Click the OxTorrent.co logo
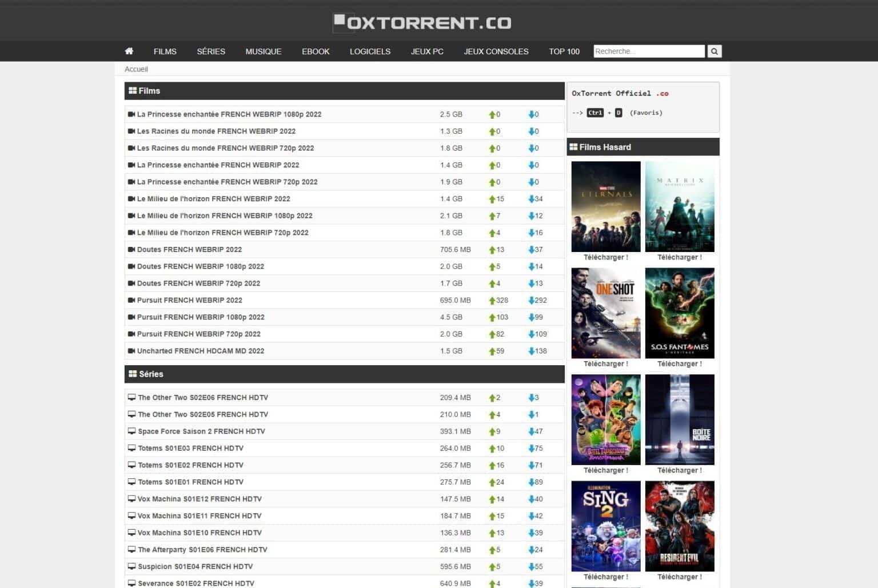Image resolution: width=878 pixels, height=588 pixels. [422, 23]
